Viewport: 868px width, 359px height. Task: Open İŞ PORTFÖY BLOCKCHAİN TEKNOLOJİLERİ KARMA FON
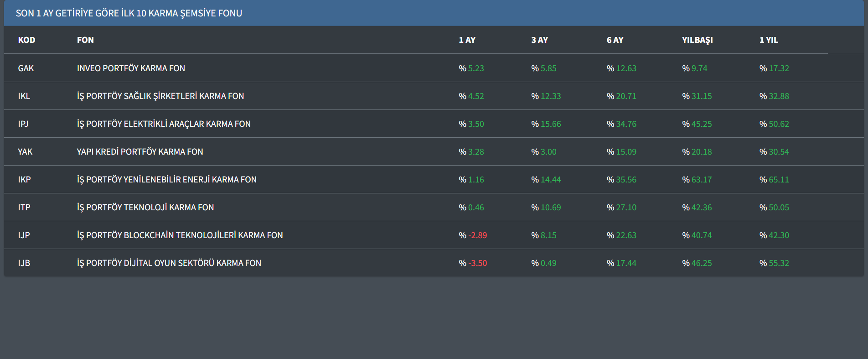(x=180, y=235)
